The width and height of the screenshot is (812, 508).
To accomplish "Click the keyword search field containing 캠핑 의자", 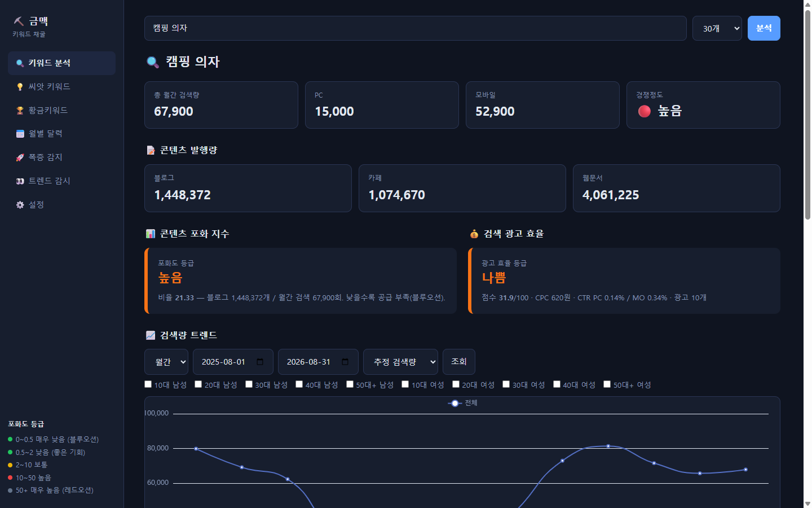I will click(x=416, y=28).
